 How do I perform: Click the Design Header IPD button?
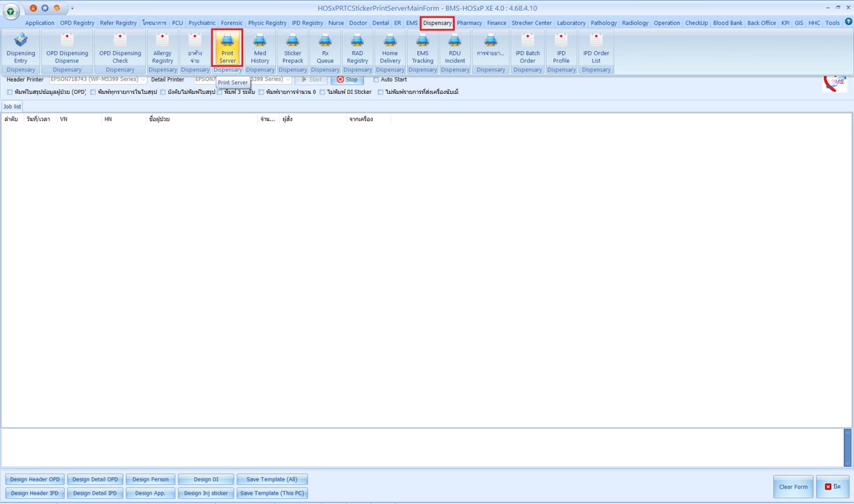[35, 493]
